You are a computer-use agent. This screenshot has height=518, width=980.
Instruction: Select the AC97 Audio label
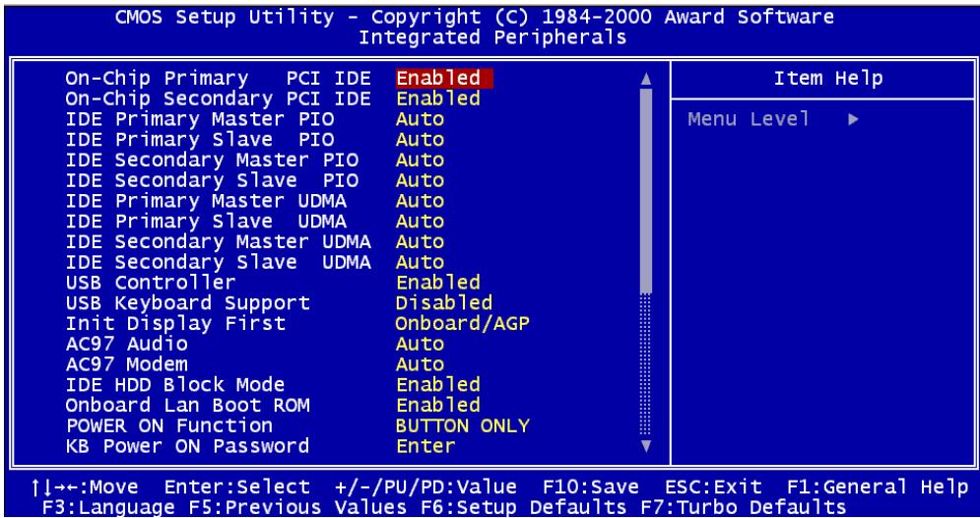(126, 344)
